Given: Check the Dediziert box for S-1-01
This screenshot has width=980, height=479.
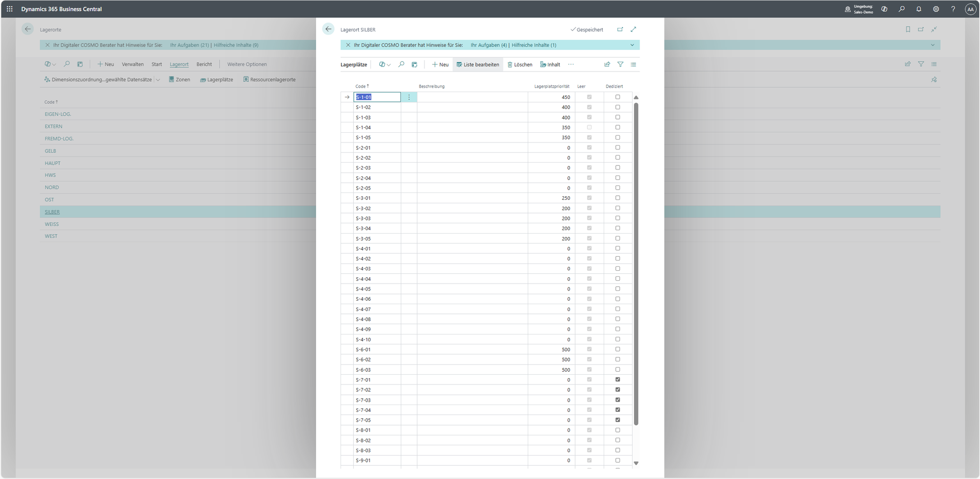Looking at the screenshot, I should pyautogui.click(x=617, y=97).
